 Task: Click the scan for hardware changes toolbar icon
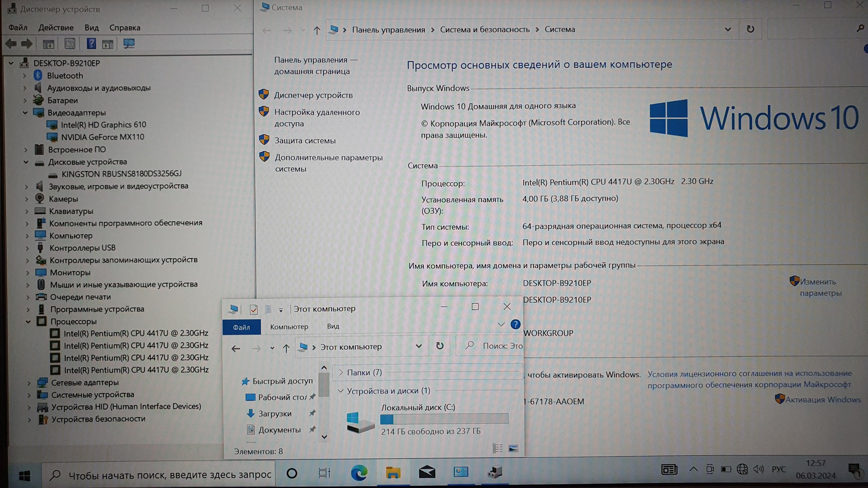pyautogui.click(x=129, y=44)
